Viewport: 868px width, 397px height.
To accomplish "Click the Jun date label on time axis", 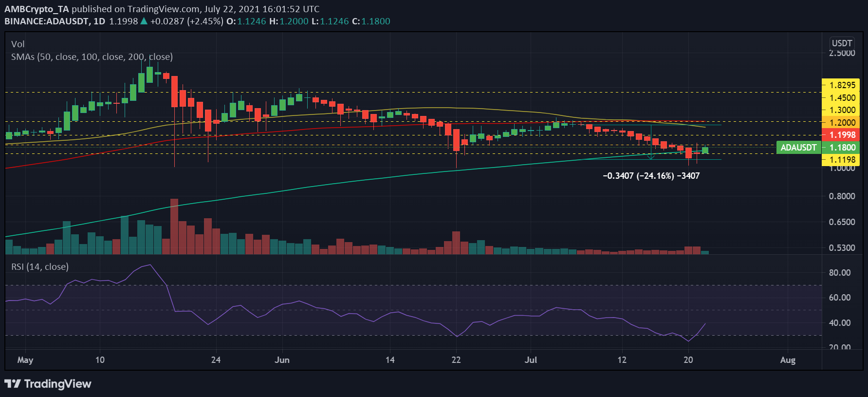I will click(282, 360).
